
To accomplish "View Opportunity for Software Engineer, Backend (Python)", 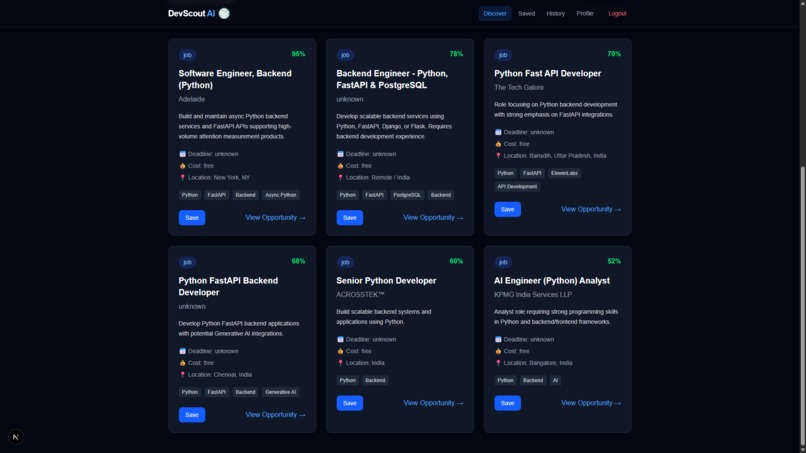I will [275, 218].
